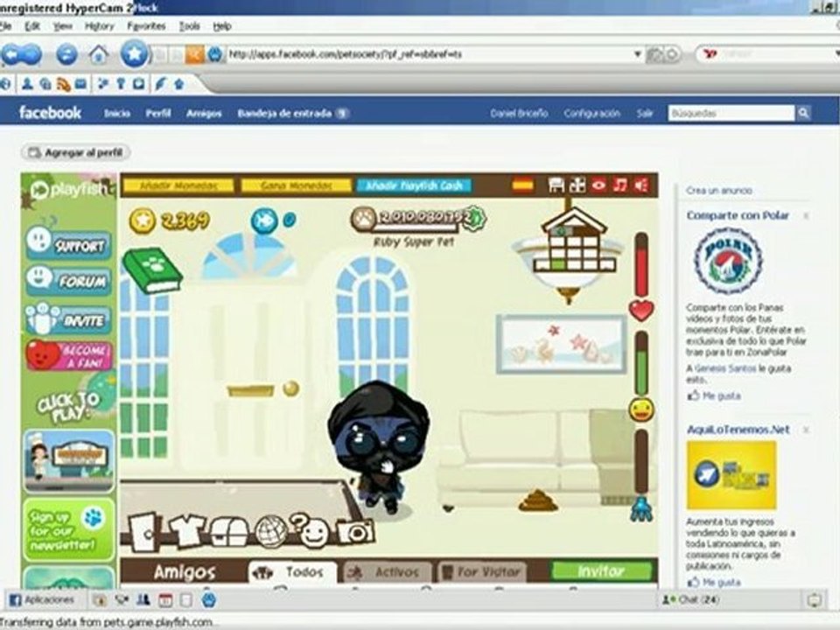Open the people sidebar icon in Flock toolbar
This screenshot has height=630, width=840.
pyautogui.click(x=27, y=84)
